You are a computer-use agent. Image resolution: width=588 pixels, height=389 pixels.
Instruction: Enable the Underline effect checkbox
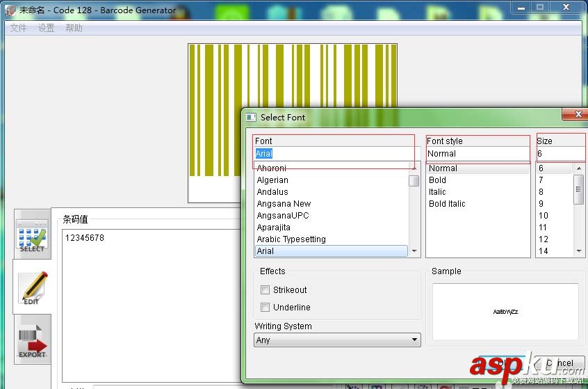[x=265, y=307]
